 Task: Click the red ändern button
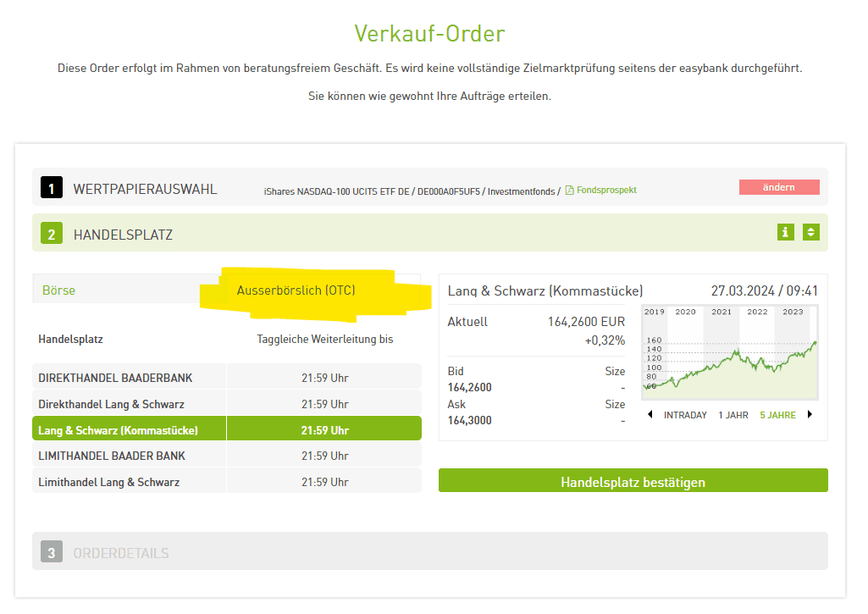tap(779, 187)
